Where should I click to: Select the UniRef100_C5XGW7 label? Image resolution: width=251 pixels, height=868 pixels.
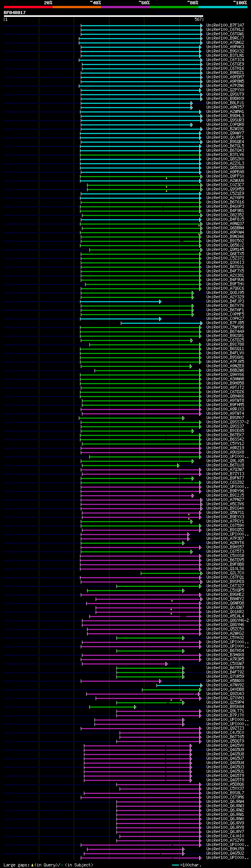[x=225, y=663]
